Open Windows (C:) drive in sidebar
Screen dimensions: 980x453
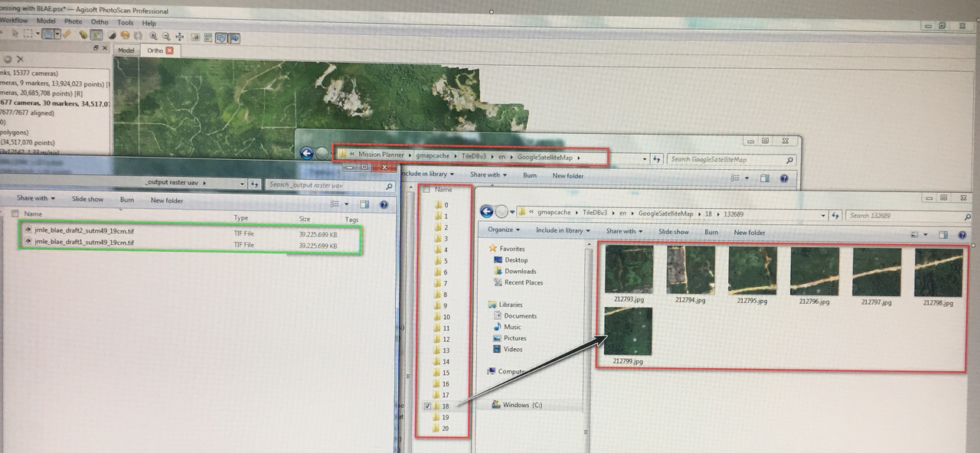(x=517, y=405)
